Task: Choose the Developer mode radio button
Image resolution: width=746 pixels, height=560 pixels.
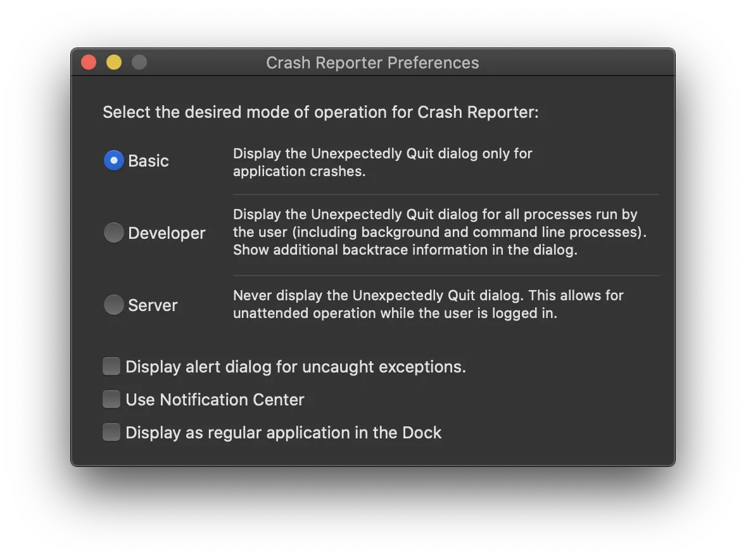Action: click(x=113, y=233)
